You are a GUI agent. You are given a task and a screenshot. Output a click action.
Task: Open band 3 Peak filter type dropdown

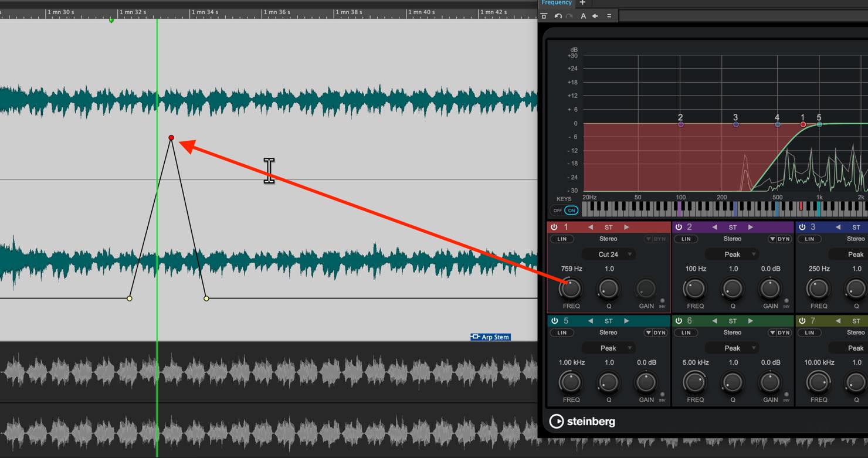(848, 255)
